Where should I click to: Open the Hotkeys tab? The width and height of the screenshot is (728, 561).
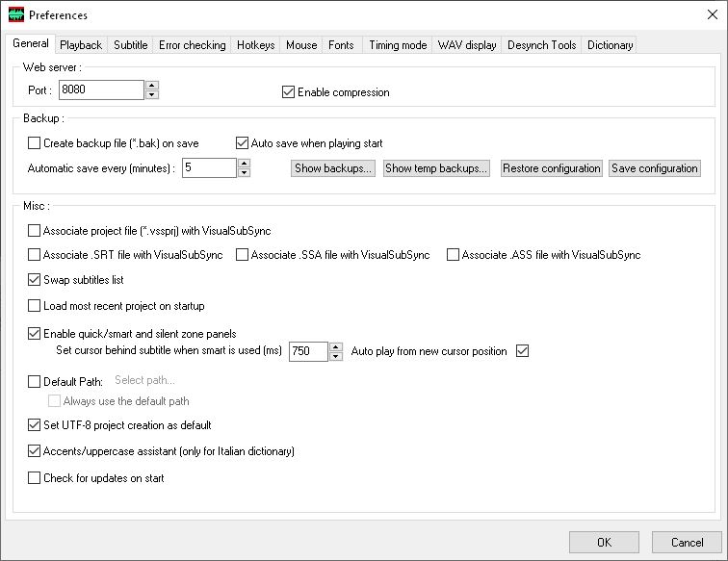tap(255, 45)
